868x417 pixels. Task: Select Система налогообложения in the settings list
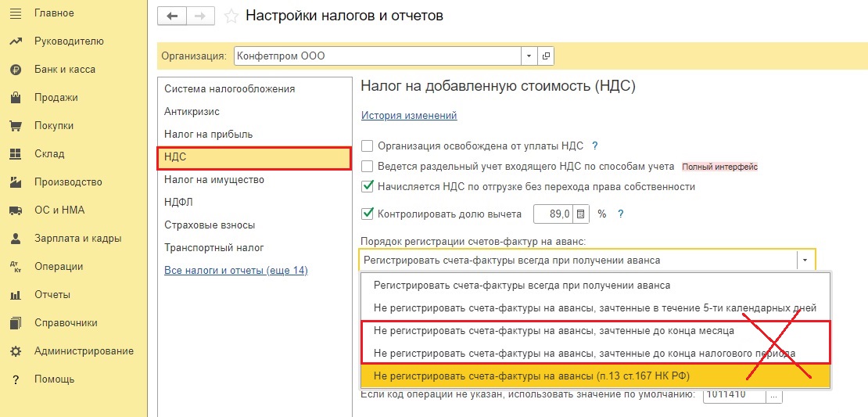point(255,88)
